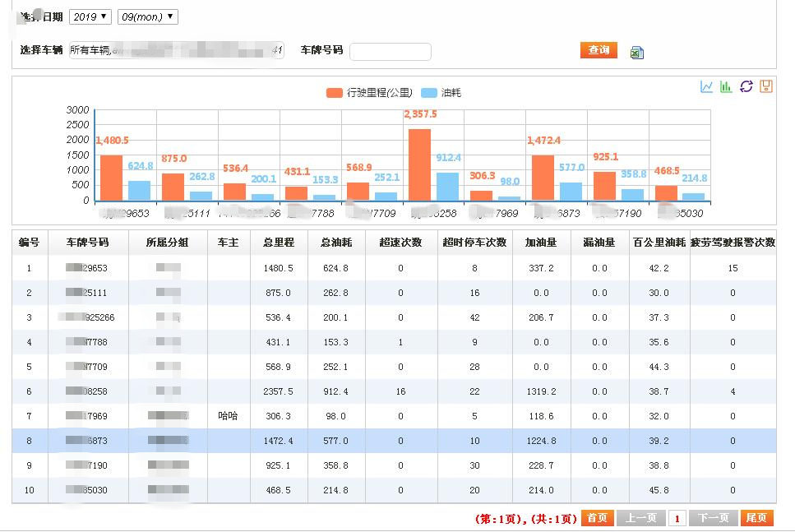Select fuel consumption cell 252.1

tap(335, 367)
